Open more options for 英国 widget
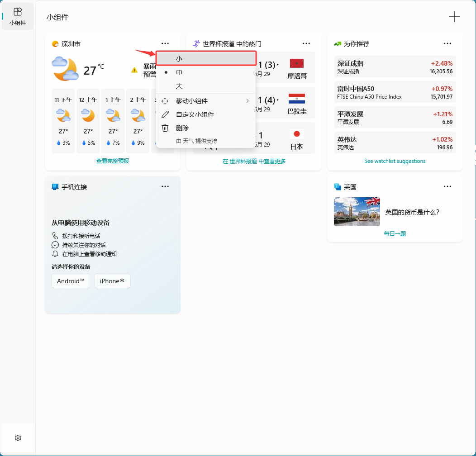The height and width of the screenshot is (456, 476). (447, 186)
